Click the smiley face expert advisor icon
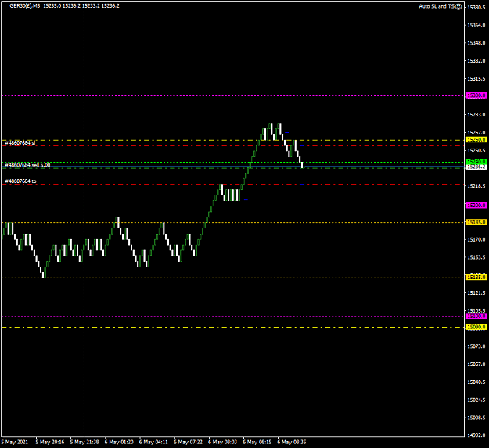This screenshot has height=448, width=489. pos(458,6)
